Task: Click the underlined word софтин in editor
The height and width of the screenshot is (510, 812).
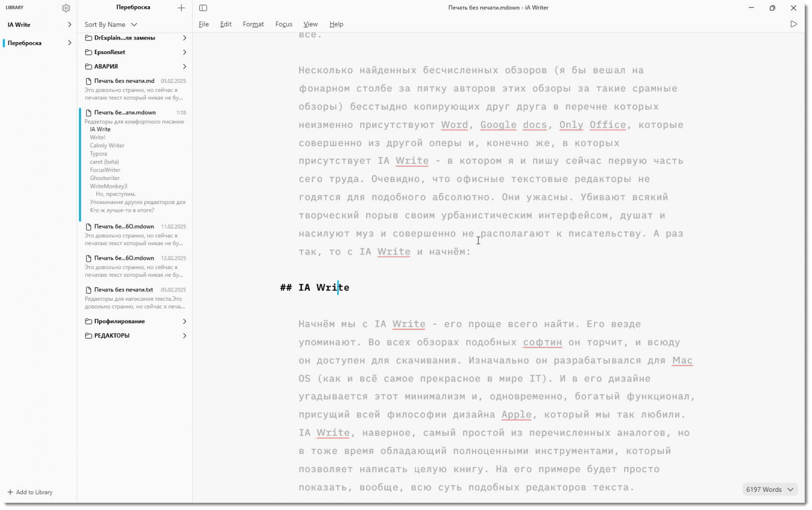Action: tap(542, 342)
